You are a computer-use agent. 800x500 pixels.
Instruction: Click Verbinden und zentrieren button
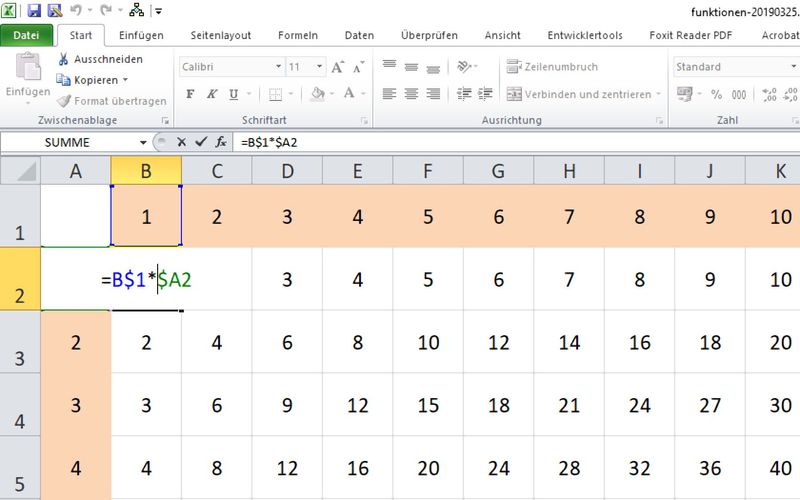coord(580,94)
